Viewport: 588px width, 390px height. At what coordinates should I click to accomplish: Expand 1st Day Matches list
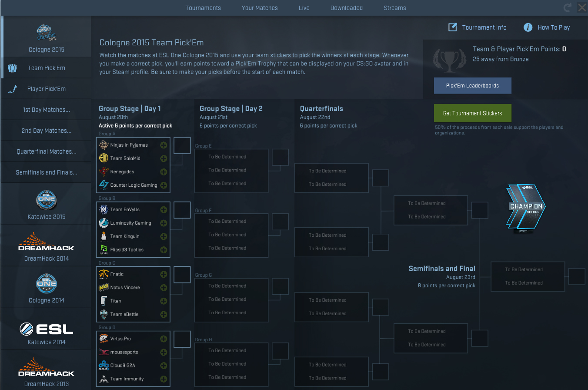47,110
